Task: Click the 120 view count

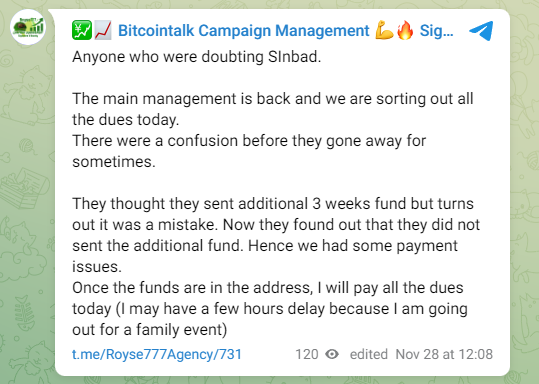Action: tap(307, 354)
